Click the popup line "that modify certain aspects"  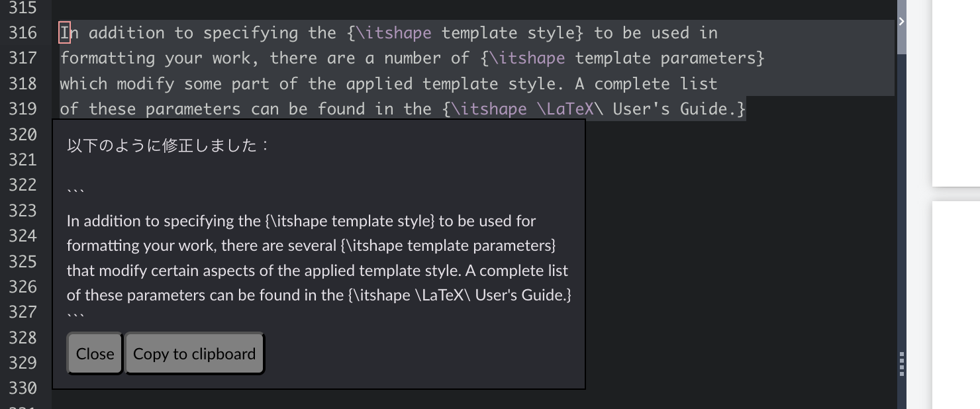coord(317,271)
